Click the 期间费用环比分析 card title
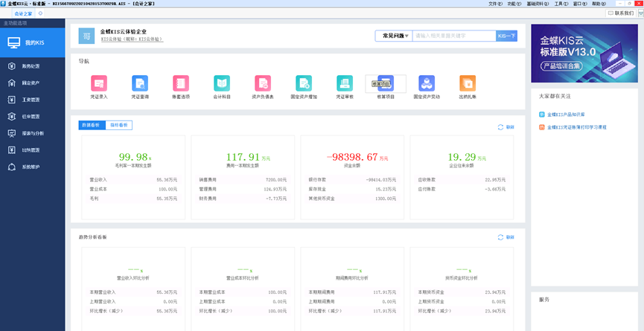 pyautogui.click(x=352, y=277)
